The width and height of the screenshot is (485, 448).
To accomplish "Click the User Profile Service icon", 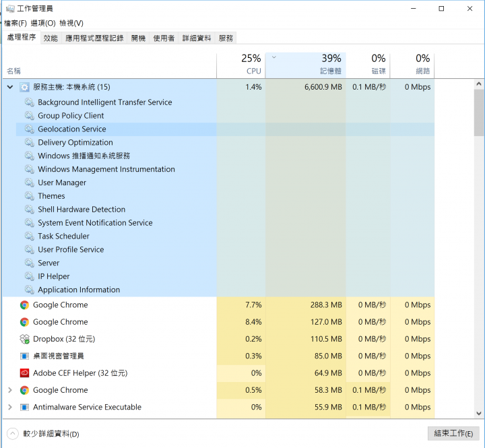I will click(x=30, y=249).
